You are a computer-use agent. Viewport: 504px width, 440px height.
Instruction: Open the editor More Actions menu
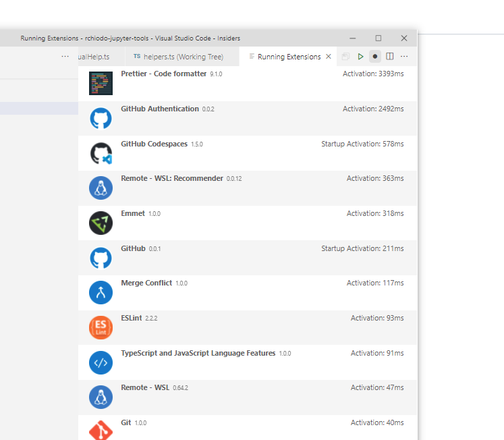404,57
